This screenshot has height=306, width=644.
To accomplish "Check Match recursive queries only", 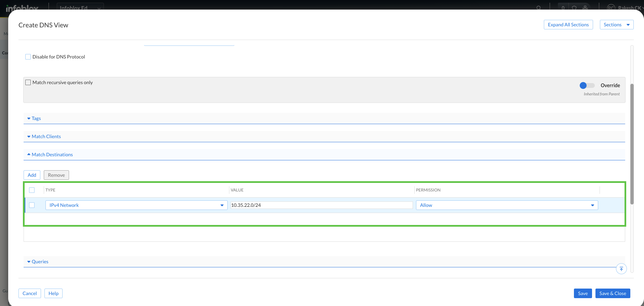I will (x=28, y=82).
